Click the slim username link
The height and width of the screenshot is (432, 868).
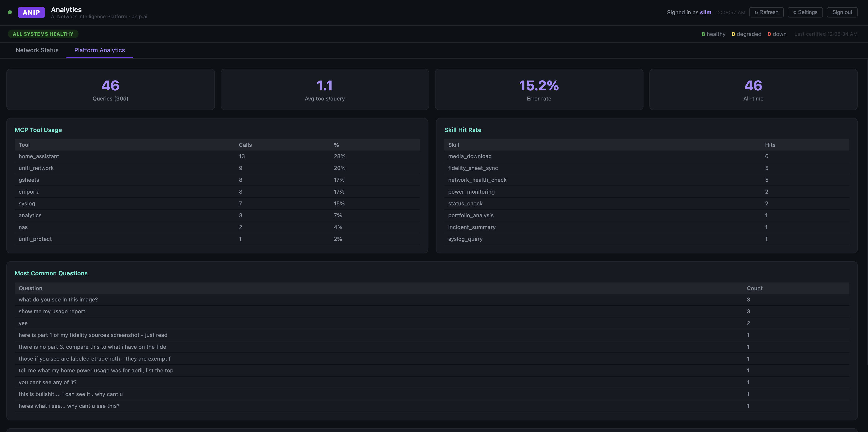706,13
